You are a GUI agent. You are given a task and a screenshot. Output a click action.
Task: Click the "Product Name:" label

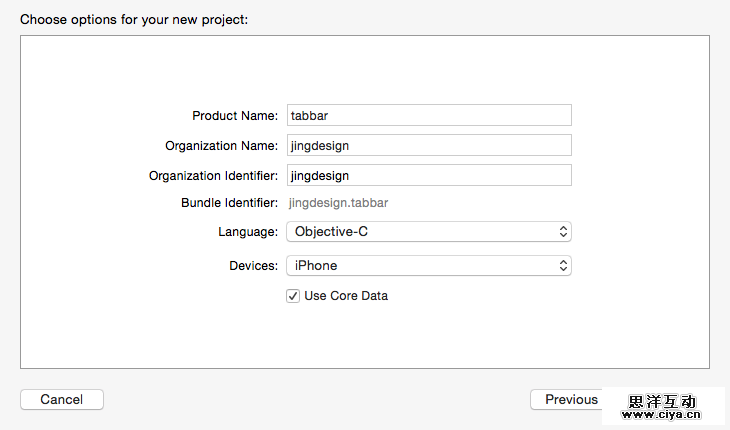click(235, 116)
